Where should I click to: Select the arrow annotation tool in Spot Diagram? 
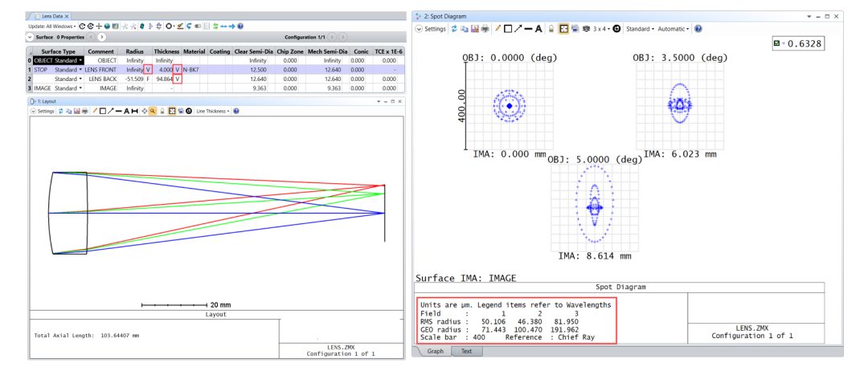coord(518,29)
